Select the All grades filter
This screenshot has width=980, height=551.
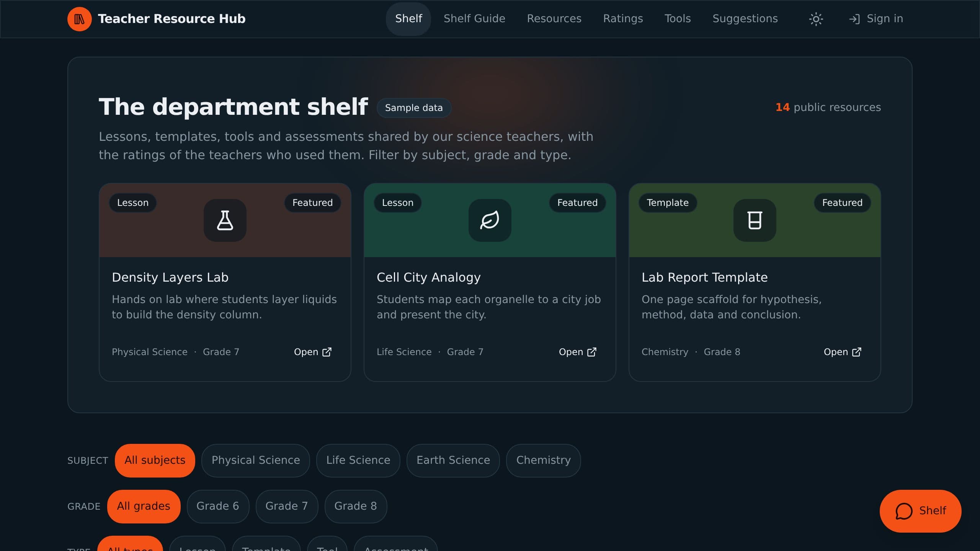144,506
